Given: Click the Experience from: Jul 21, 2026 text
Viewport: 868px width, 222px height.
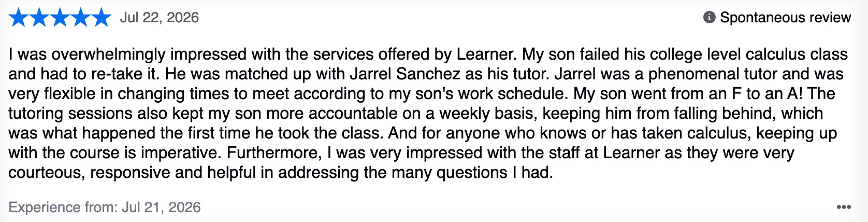Looking at the screenshot, I should click(x=105, y=207).
